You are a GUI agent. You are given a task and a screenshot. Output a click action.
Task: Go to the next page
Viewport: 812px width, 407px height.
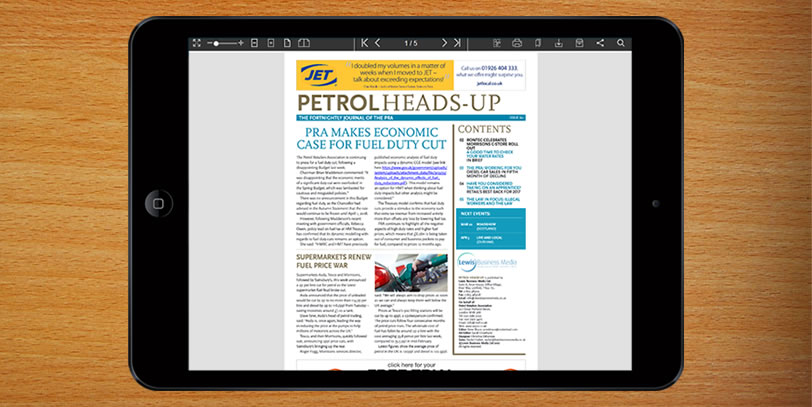pyautogui.click(x=444, y=43)
